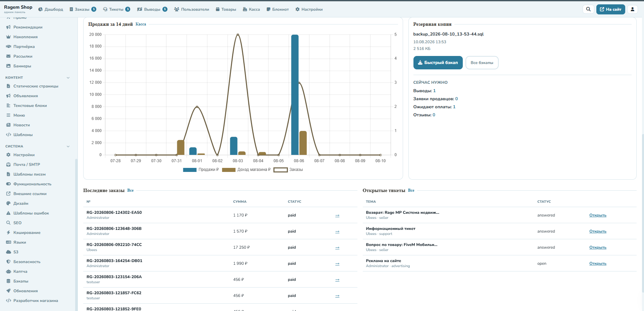Click the Накопления crown icon in sidebar
The height and width of the screenshot is (311, 644).
click(x=8, y=37)
